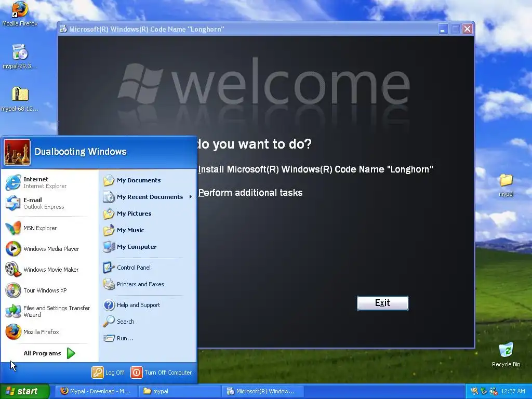Click the Log Off button
The width and height of the screenshot is (532, 399).
[x=108, y=372]
